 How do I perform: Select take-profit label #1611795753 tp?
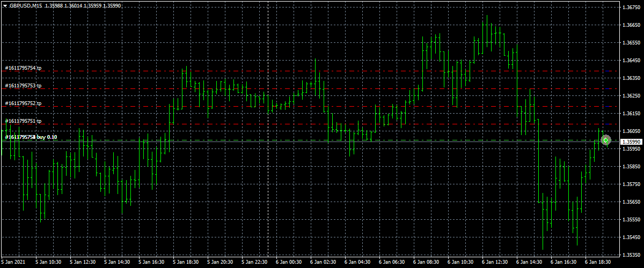[x=24, y=85]
